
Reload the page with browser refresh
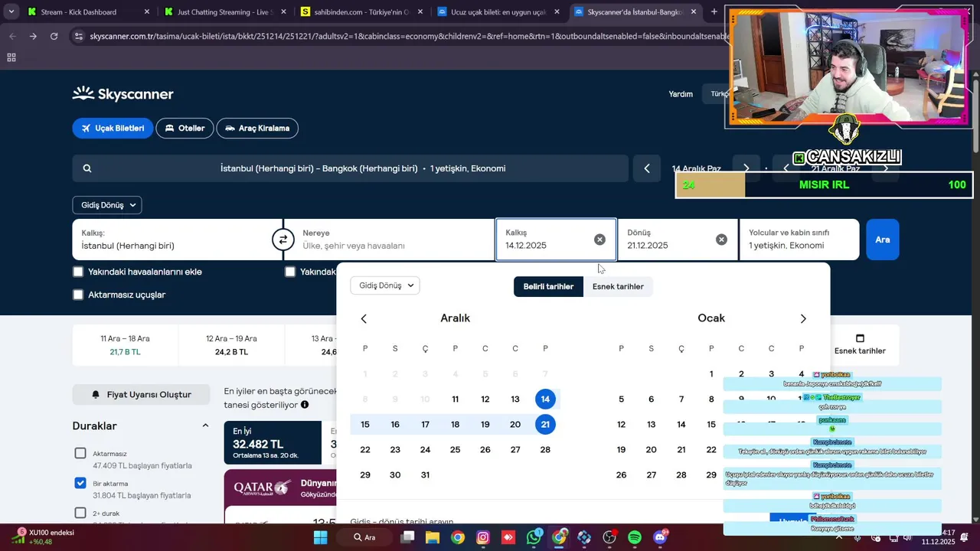(54, 36)
